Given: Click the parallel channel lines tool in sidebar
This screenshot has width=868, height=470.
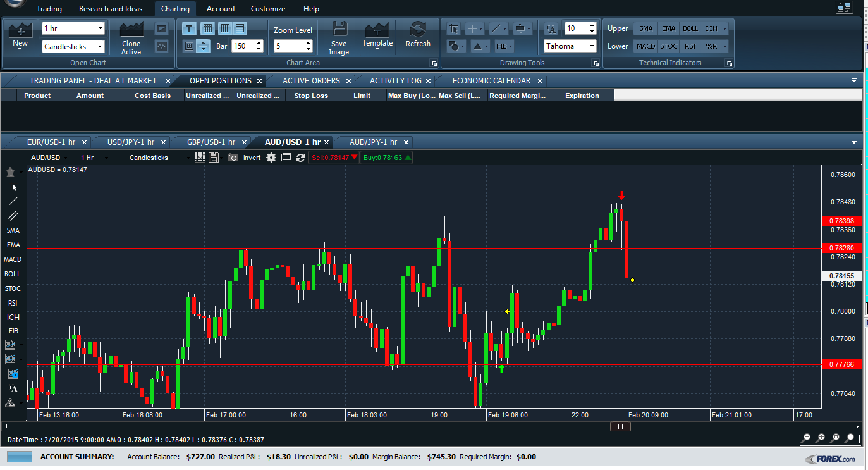Looking at the screenshot, I should pos(13,216).
